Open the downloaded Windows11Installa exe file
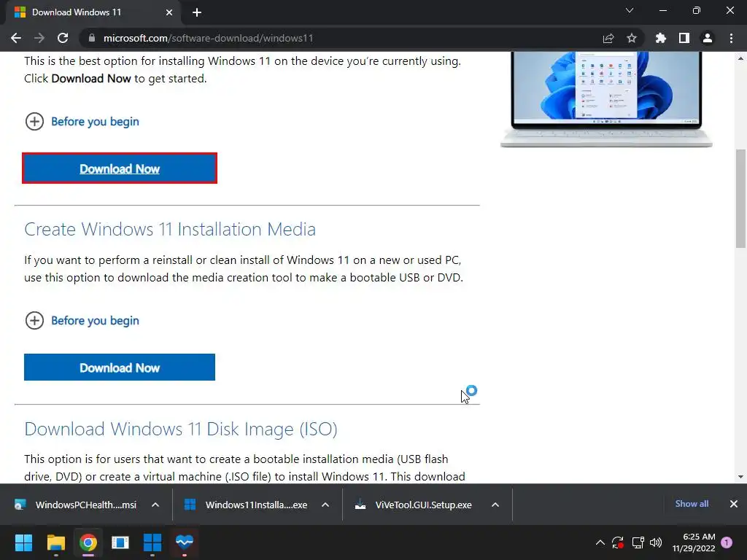The image size is (747, 560). tap(247, 505)
